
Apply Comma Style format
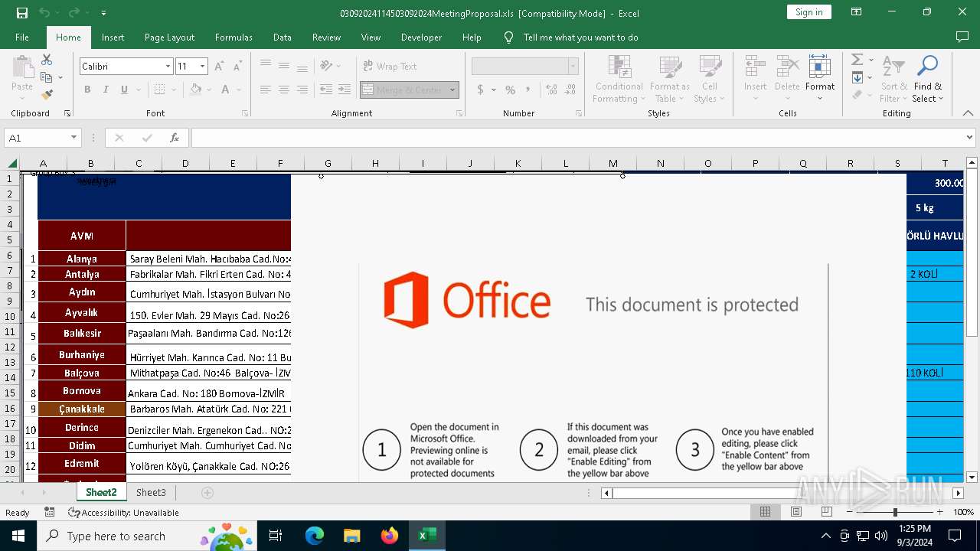pyautogui.click(x=528, y=90)
